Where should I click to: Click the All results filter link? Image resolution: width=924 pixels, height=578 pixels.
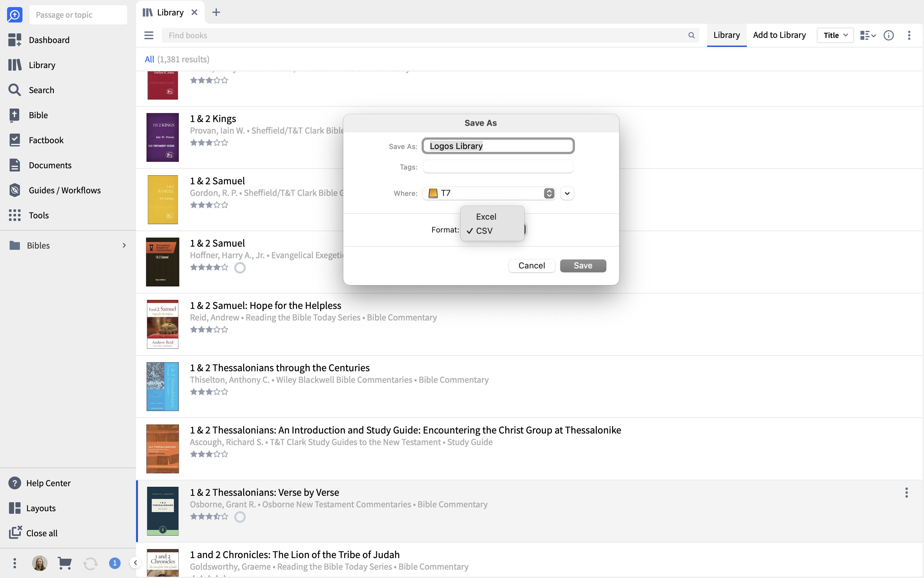pos(149,59)
